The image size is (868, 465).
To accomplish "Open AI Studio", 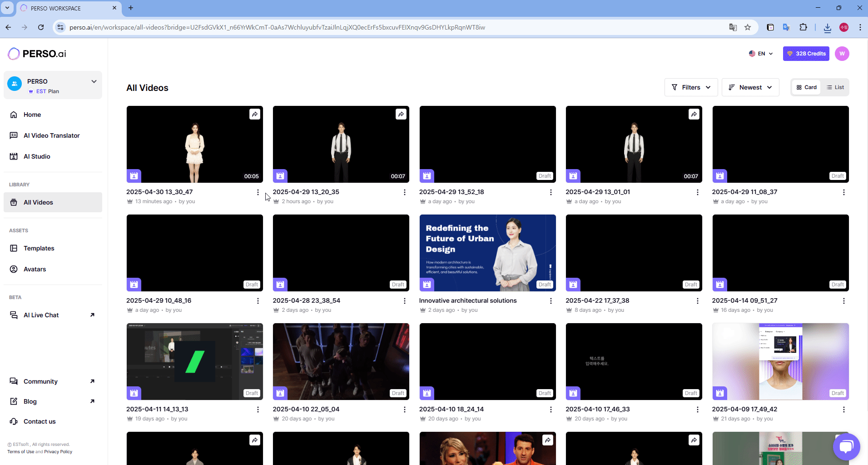I will point(53,156).
